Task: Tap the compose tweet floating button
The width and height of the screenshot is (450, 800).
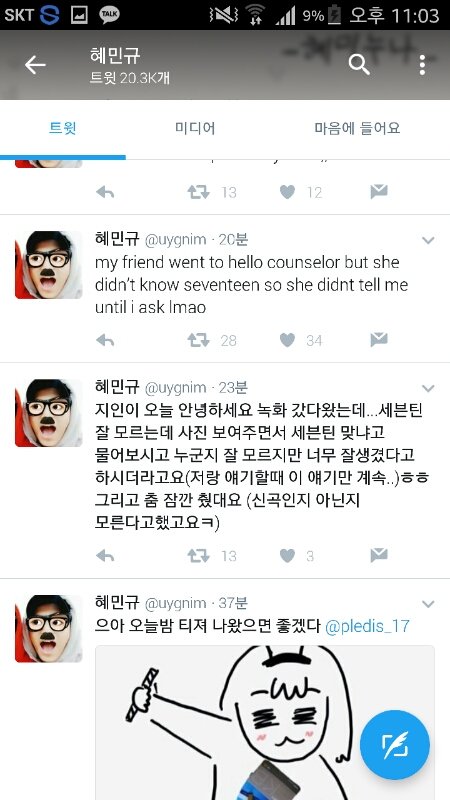Action: (394, 744)
